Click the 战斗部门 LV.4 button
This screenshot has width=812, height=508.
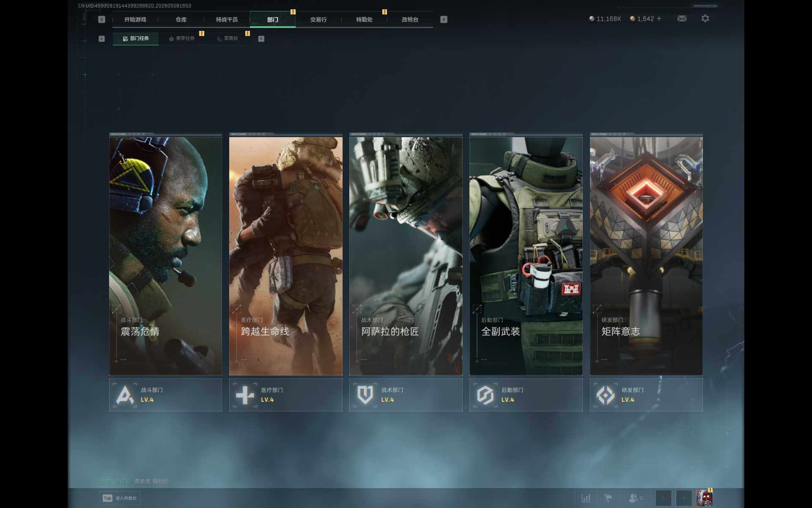pyautogui.click(x=165, y=395)
